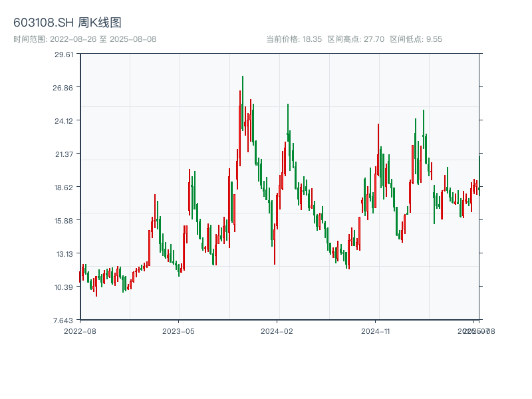Click y-axis label 13.13
532x399 pixels.
(65, 254)
